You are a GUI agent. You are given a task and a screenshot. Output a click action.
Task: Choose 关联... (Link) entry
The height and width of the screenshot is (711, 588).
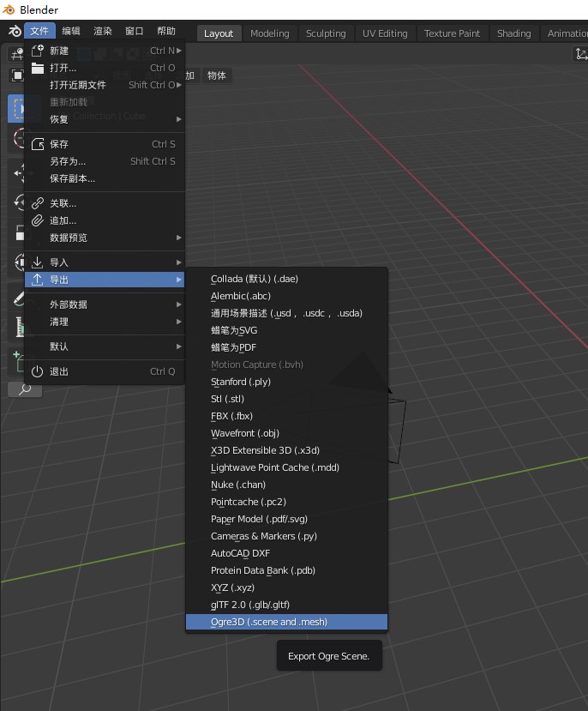coord(105,203)
